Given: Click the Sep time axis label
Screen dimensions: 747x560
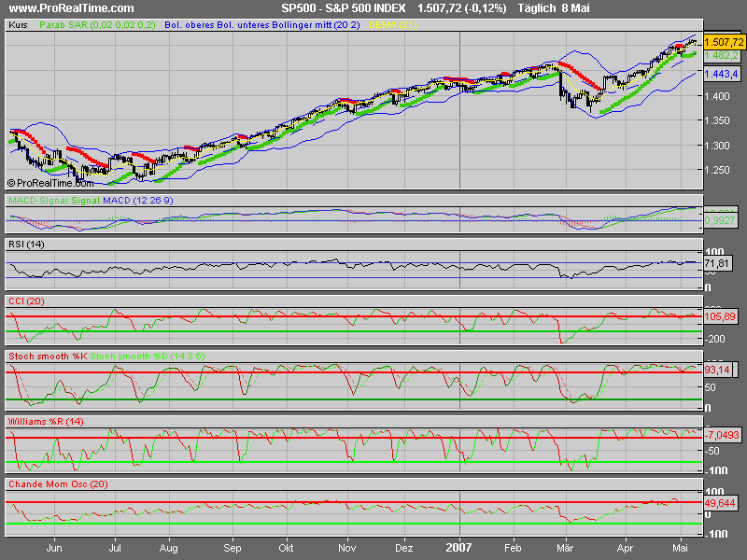Looking at the screenshot, I should pos(232,548).
